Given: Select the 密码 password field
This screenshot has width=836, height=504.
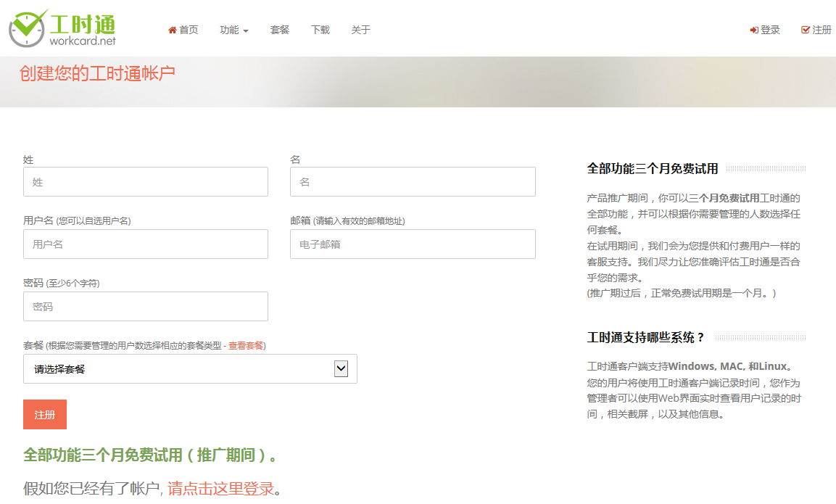Looking at the screenshot, I should point(146,307).
